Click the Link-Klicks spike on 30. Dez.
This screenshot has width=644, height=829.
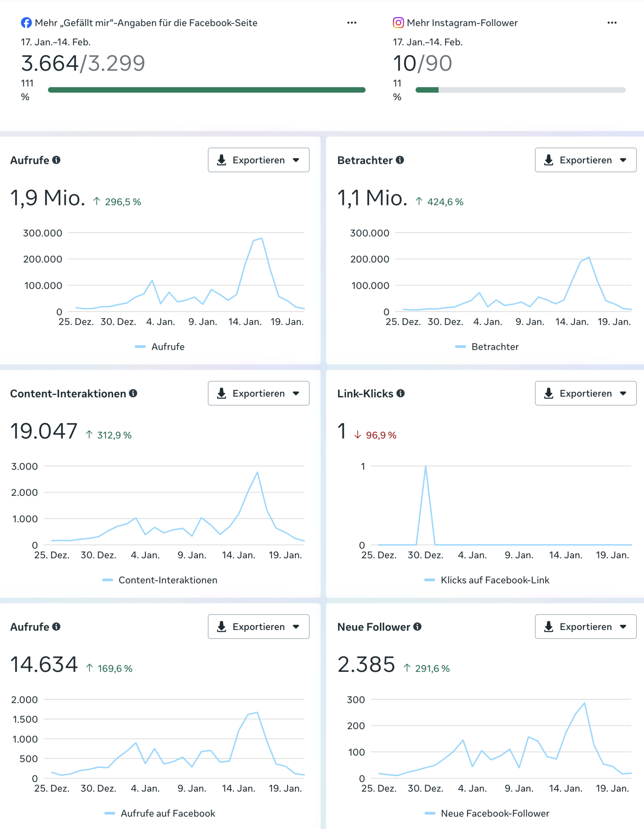pyautogui.click(x=425, y=467)
